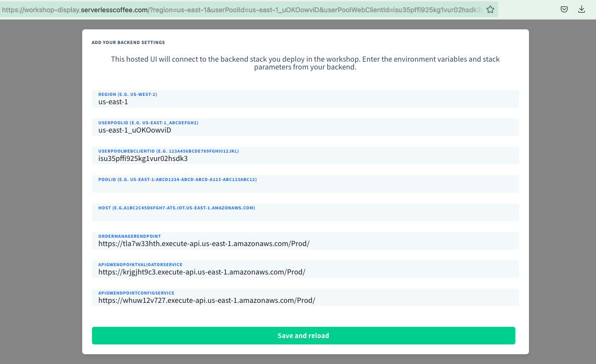Focus the APIGWEndpointConfigService input field
This screenshot has height=364, width=596.
pos(305,297)
